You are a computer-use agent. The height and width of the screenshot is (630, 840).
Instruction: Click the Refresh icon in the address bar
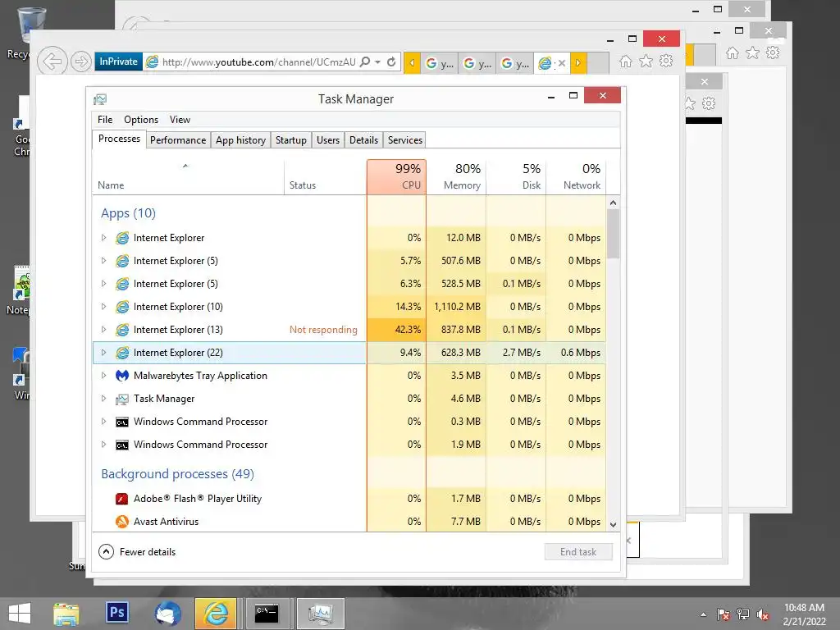click(x=391, y=62)
